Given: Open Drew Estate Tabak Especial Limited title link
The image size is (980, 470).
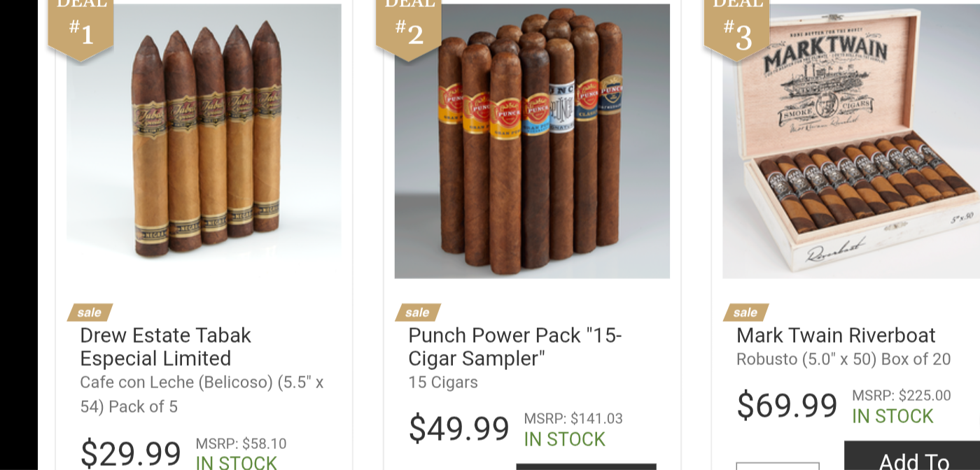Looking at the screenshot, I should point(165,347).
